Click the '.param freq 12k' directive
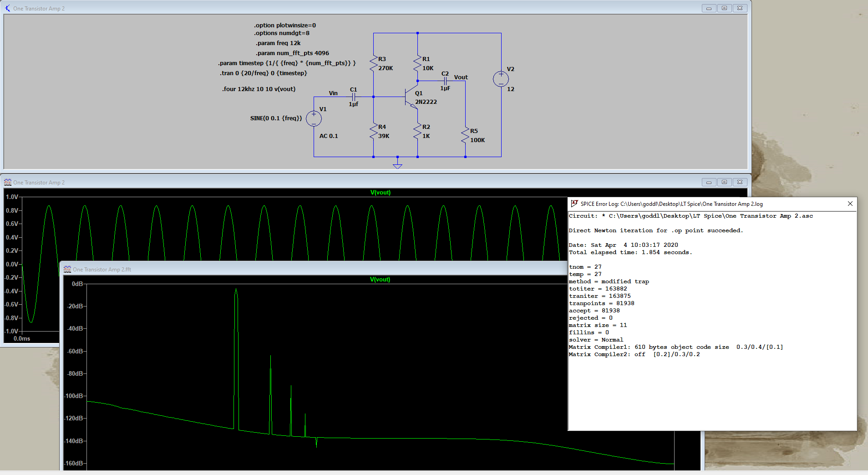868x475 pixels. 278,43
